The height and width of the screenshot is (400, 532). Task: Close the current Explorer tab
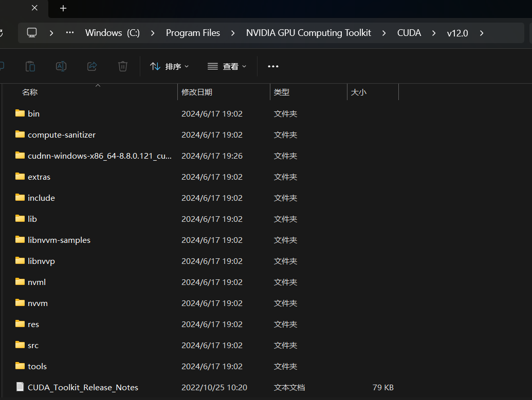34,8
